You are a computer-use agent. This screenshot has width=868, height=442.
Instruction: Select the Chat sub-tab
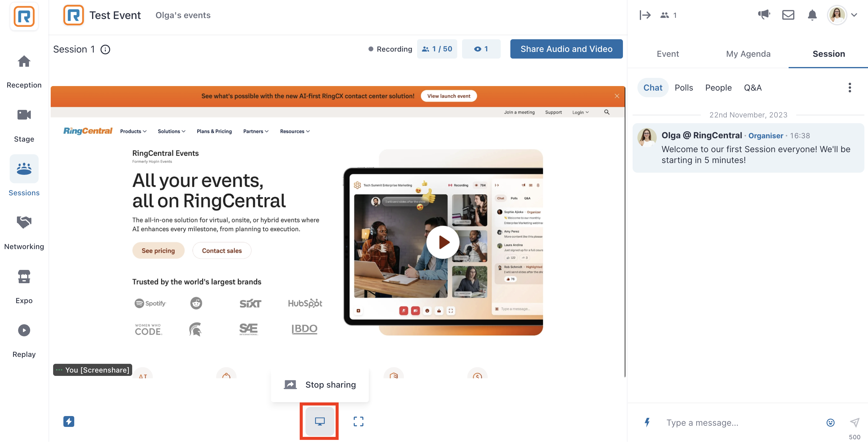coord(653,88)
